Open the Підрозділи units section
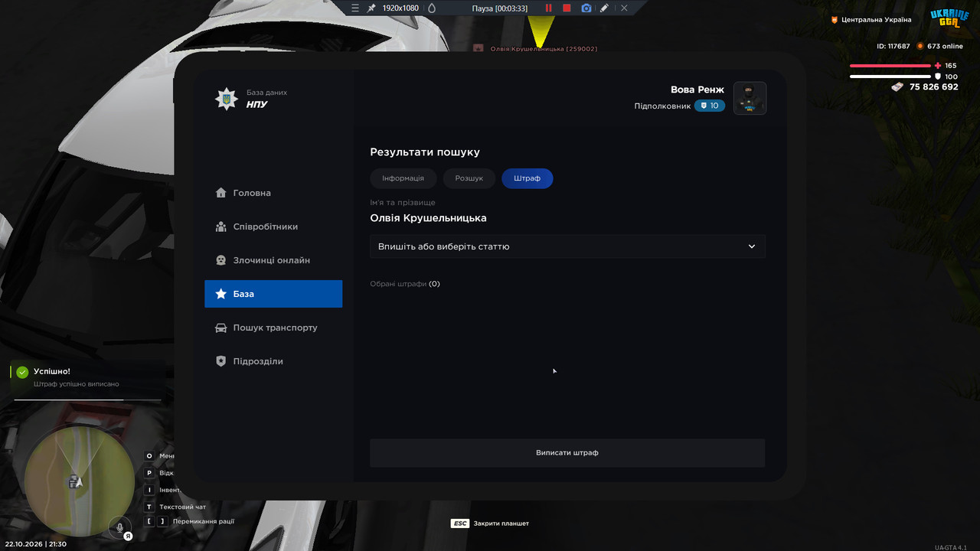Viewport: 980px width, 551px height. (273, 361)
